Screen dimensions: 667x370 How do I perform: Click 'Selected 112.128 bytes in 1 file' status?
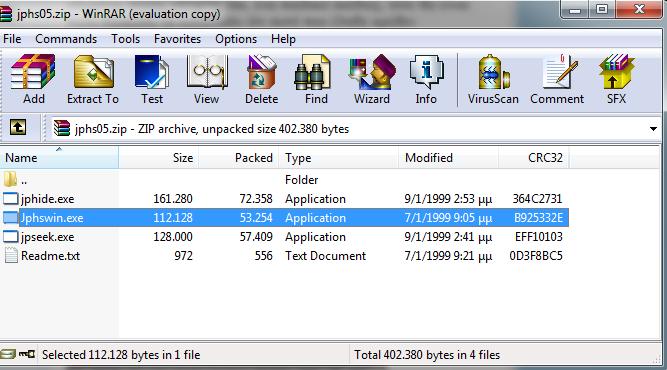[x=121, y=355]
